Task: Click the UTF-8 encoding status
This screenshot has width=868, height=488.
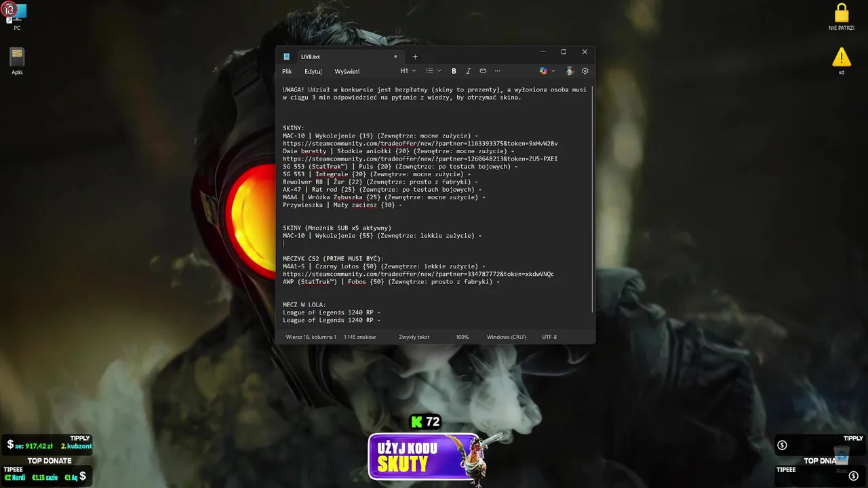Action: pos(549,337)
